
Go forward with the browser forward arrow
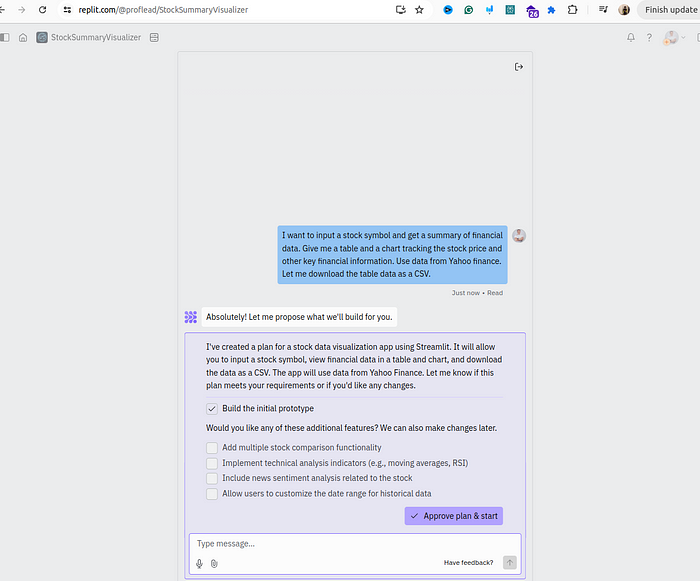(21, 9)
